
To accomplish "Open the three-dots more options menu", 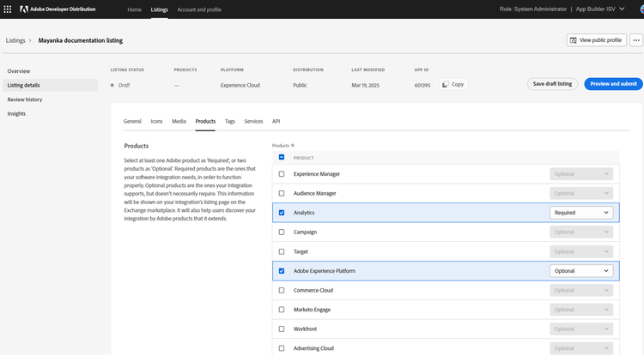I will pyautogui.click(x=636, y=40).
